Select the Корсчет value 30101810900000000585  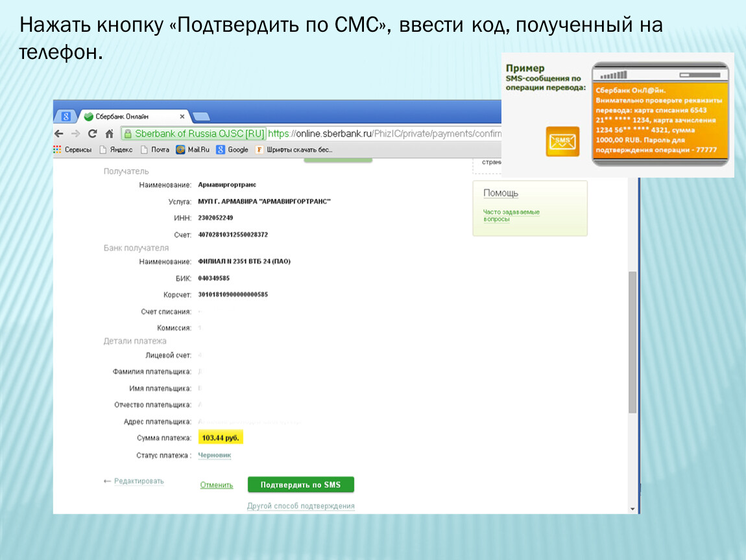point(233,294)
